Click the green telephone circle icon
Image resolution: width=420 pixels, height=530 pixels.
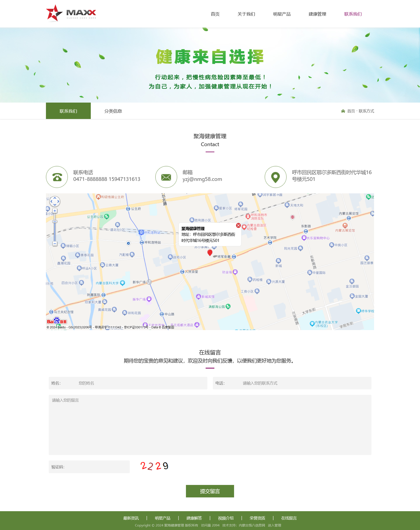tap(57, 177)
